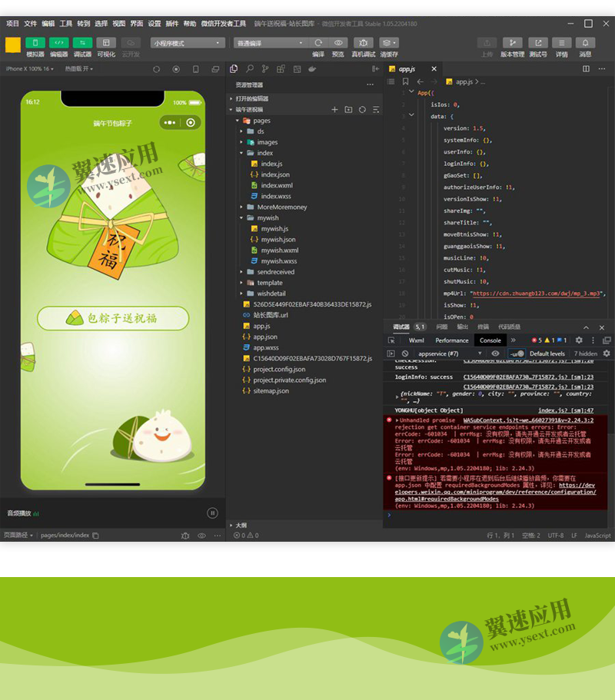The height and width of the screenshot is (700, 615).
Task: Open the 小程序模式 mode dropdown
Action: pos(188,43)
